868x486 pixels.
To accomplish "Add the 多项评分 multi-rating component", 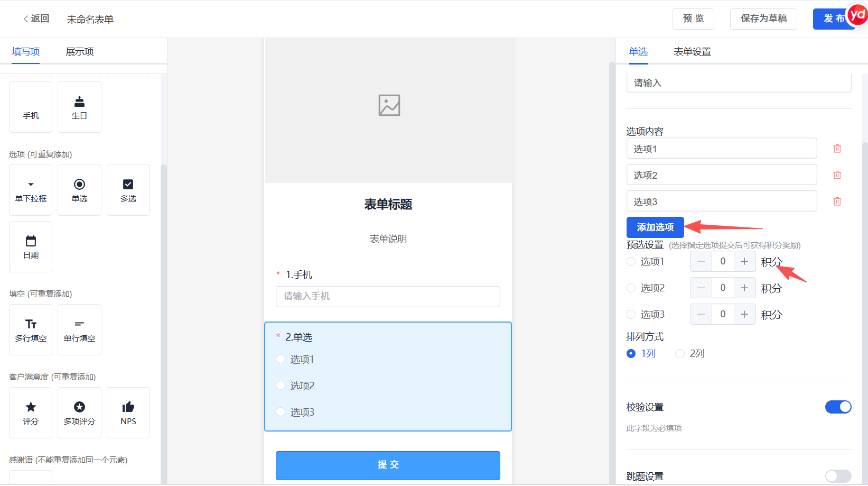I will coord(79,412).
